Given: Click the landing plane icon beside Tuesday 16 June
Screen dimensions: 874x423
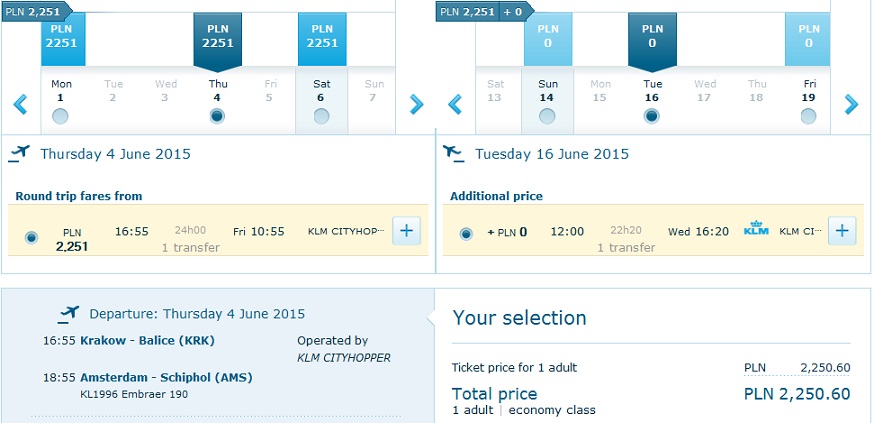Looking at the screenshot, I should [x=454, y=153].
